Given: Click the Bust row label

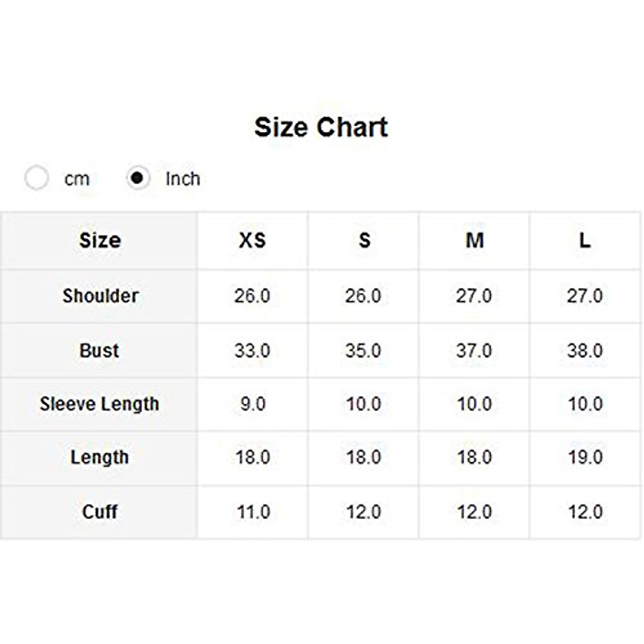Looking at the screenshot, I should pos(99,350).
